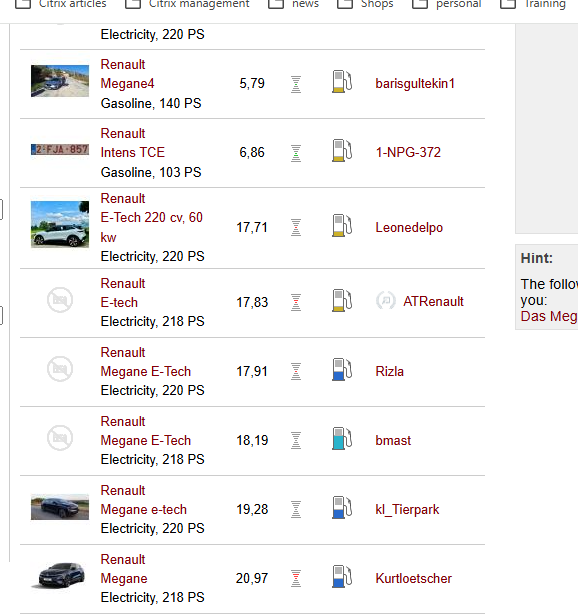The width and height of the screenshot is (578, 614).
Task: Open the Renault Megane4 vehicle link
Action: pos(127,74)
